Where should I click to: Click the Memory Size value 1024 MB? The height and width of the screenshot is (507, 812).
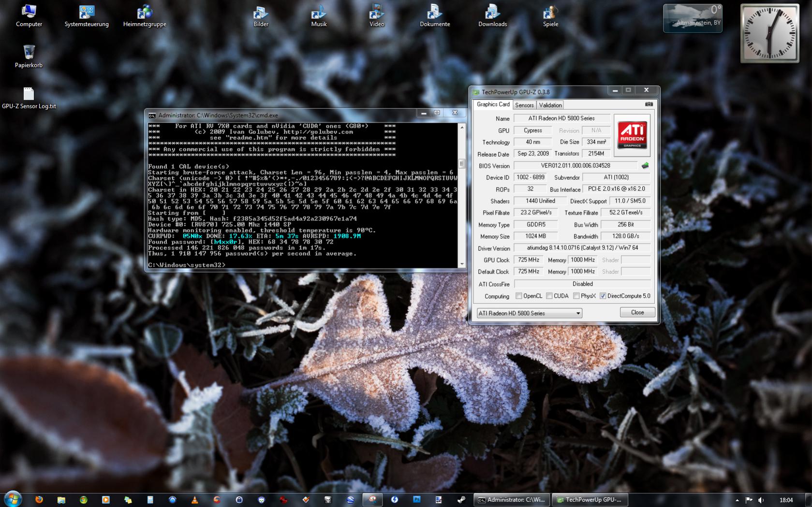click(x=536, y=236)
